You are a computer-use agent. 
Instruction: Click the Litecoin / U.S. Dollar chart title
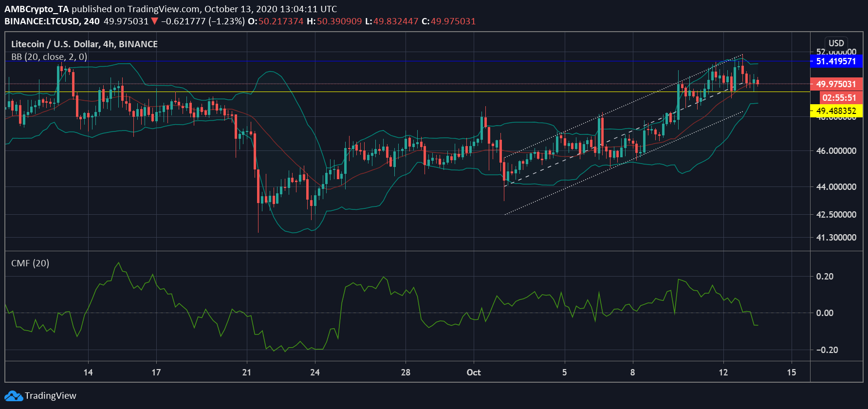[x=84, y=44]
